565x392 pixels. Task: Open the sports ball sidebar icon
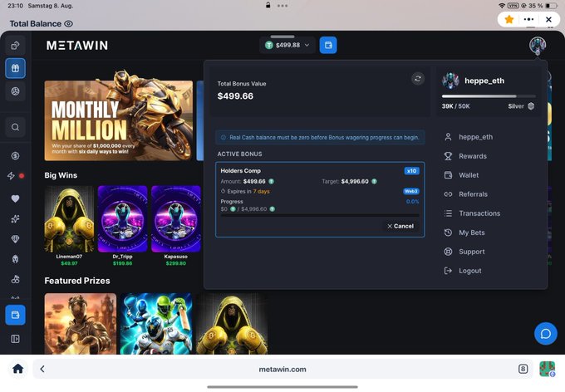pos(15,91)
